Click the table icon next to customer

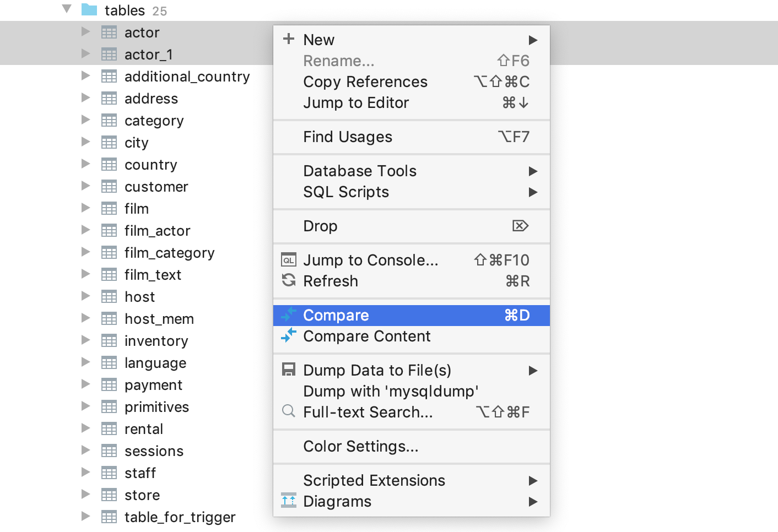click(109, 187)
